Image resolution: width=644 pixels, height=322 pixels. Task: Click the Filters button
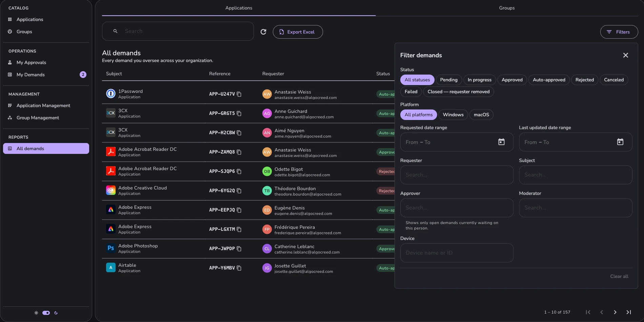coord(619,32)
